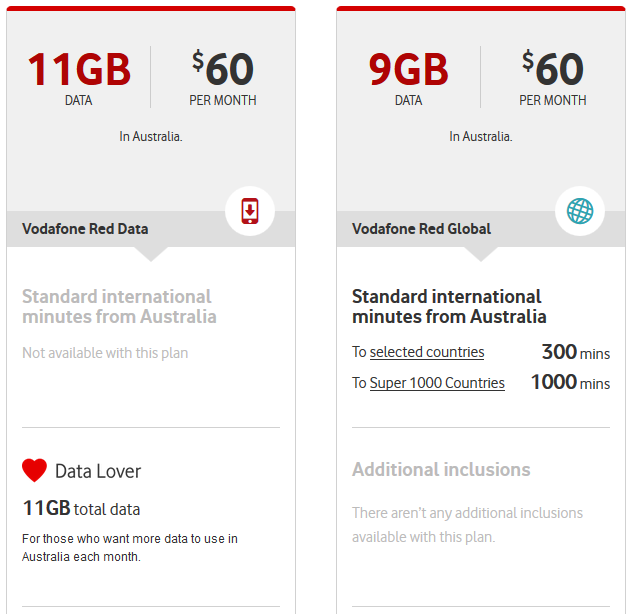Viewport: 632px width, 614px height.
Task: Click the red phone download icon
Action: pyautogui.click(x=250, y=211)
